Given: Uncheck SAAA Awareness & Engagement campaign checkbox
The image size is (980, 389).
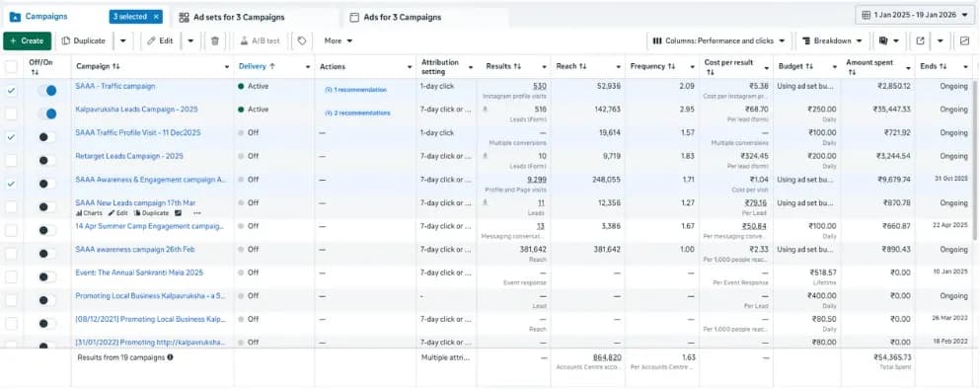Looking at the screenshot, I should [x=11, y=184].
